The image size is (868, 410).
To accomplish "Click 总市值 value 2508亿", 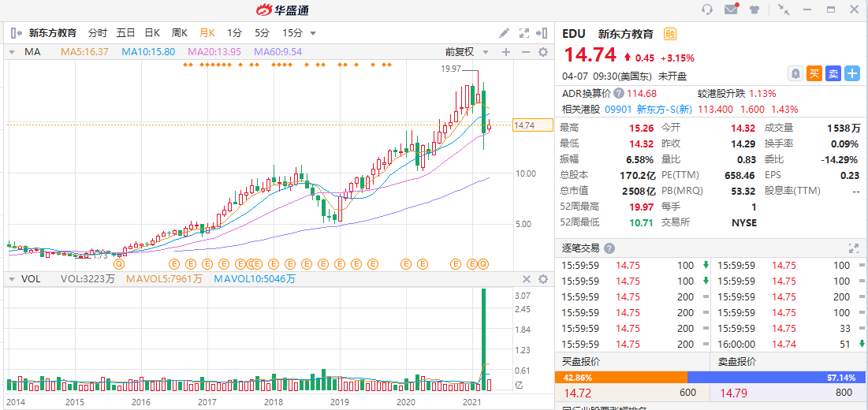I will pos(637,191).
